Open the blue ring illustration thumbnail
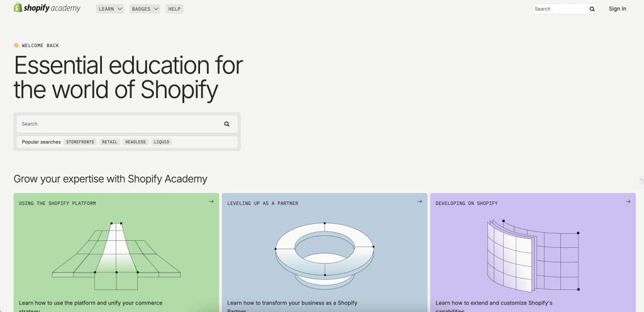Screen dimensions: 644x312 tap(325, 252)
